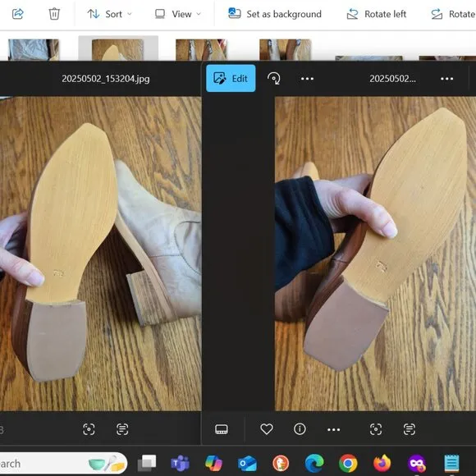
Task: Open the file info icon
Action: point(300,429)
